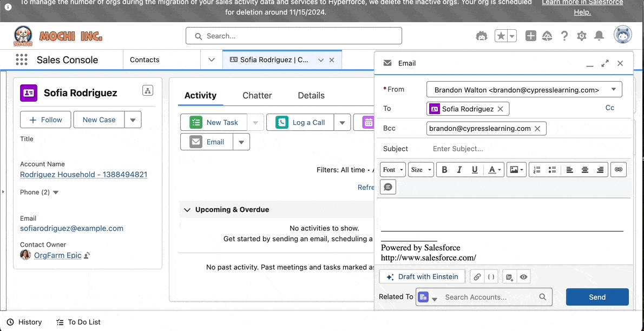Open the global actions plus icon
644x331 pixels.
tap(531, 36)
